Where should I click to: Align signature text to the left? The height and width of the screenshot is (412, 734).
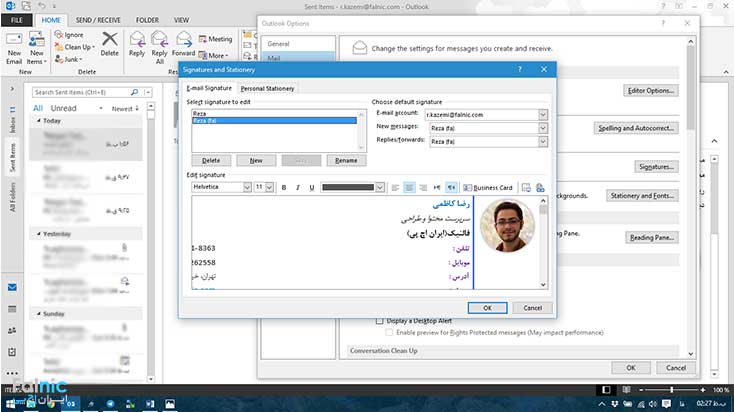395,187
